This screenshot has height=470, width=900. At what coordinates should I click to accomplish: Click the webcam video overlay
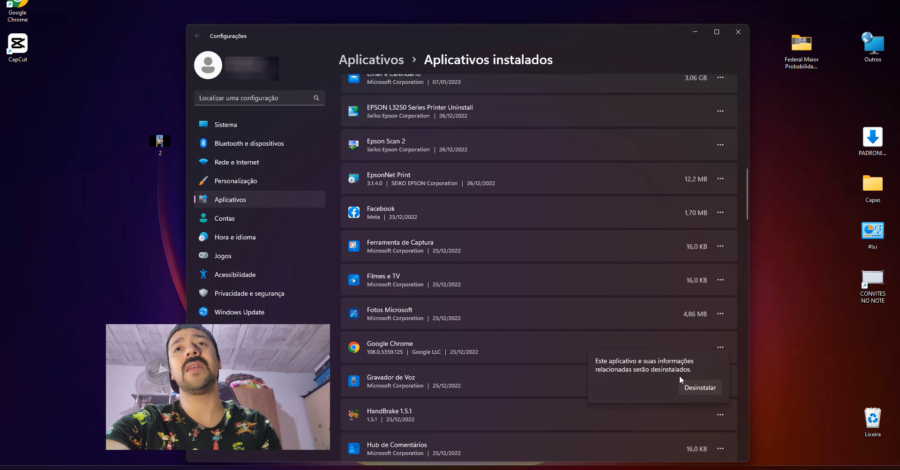click(218, 387)
